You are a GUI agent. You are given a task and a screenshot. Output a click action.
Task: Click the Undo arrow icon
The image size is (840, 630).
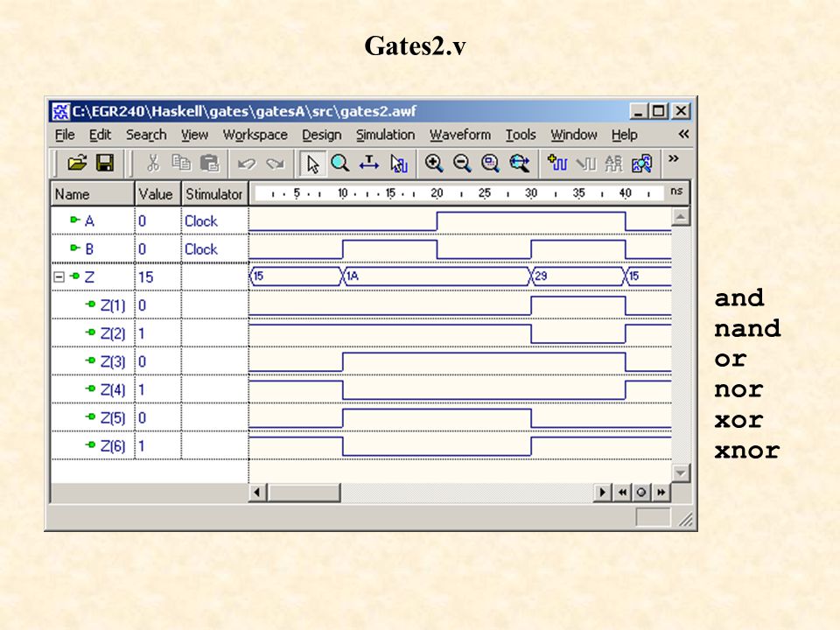(247, 164)
